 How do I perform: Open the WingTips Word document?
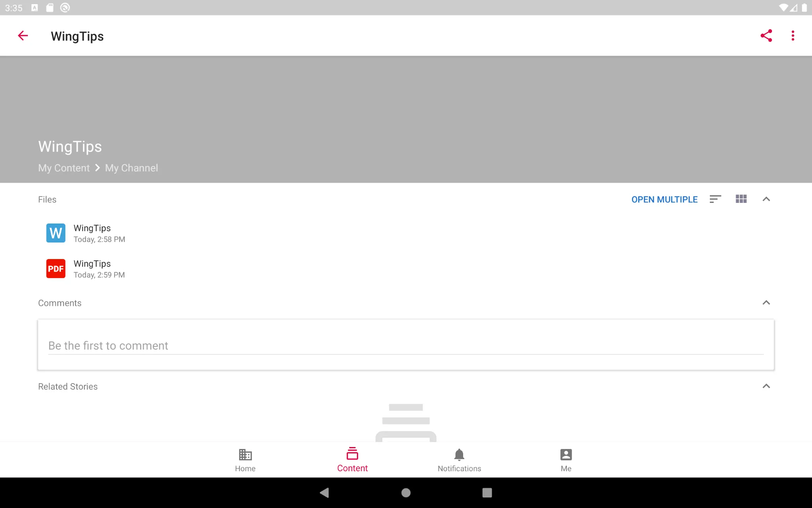pos(92,232)
